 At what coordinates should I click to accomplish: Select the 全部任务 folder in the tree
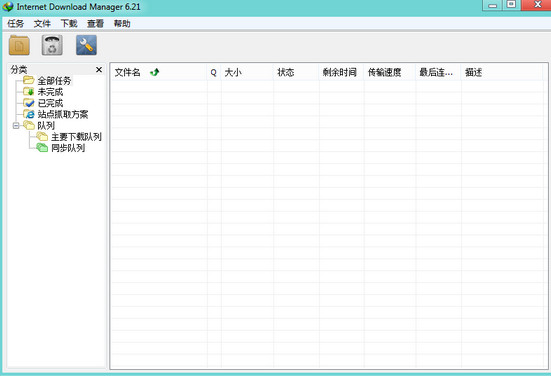(x=54, y=81)
